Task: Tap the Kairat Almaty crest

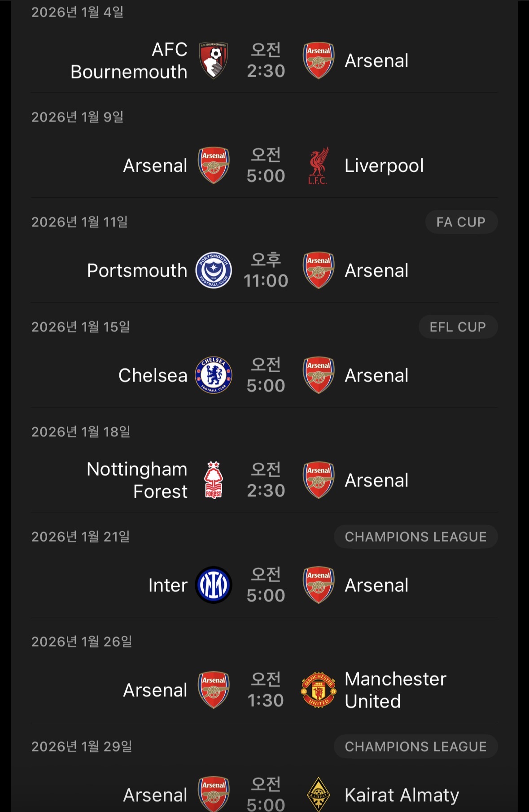Action: click(318, 795)
